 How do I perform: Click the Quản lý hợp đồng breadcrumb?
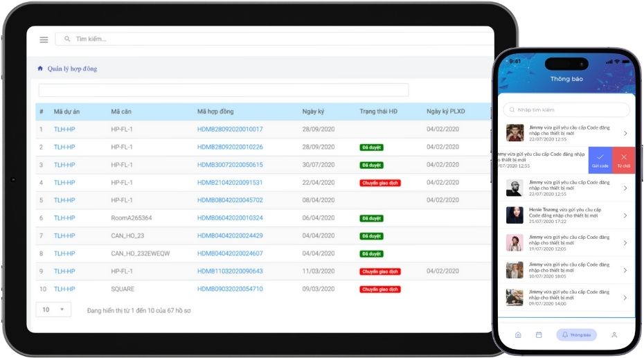click(72, 69)
